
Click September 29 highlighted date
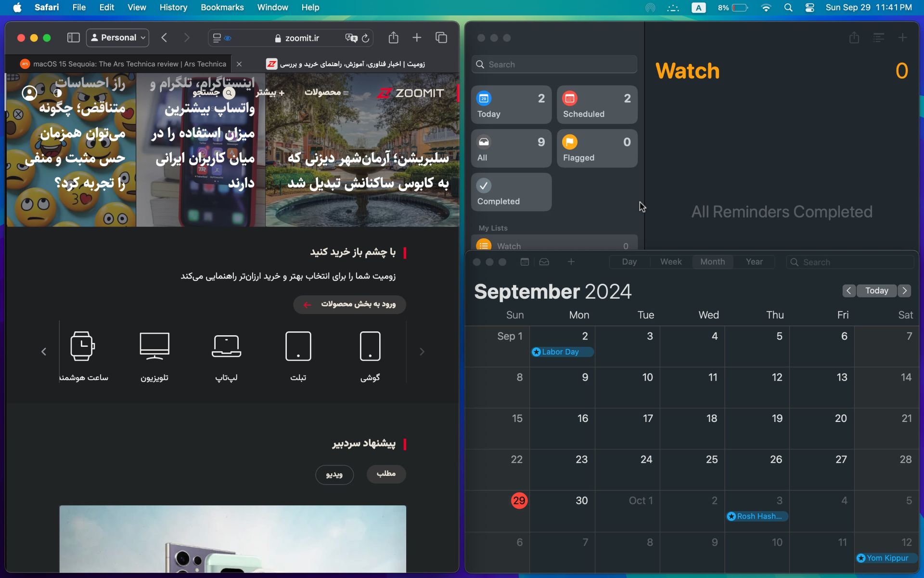coord(518,500)
